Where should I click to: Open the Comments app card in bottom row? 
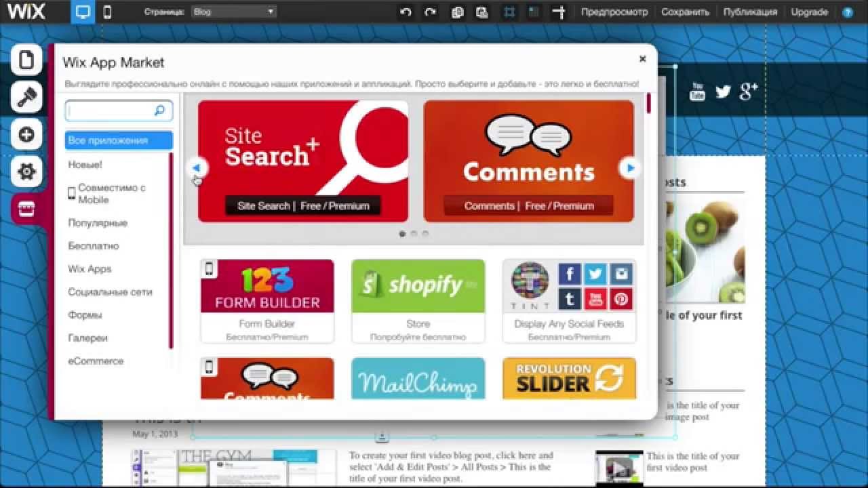coord(267,378)
